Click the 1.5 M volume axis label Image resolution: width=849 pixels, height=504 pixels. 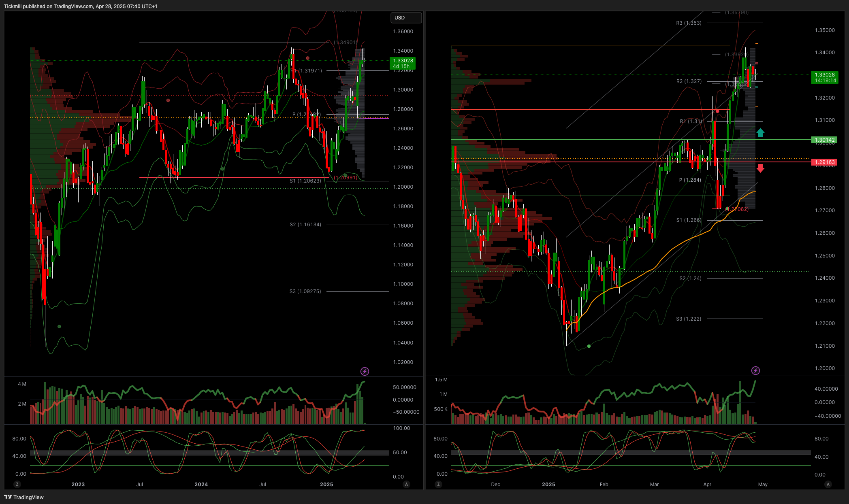tap(441, 380)
